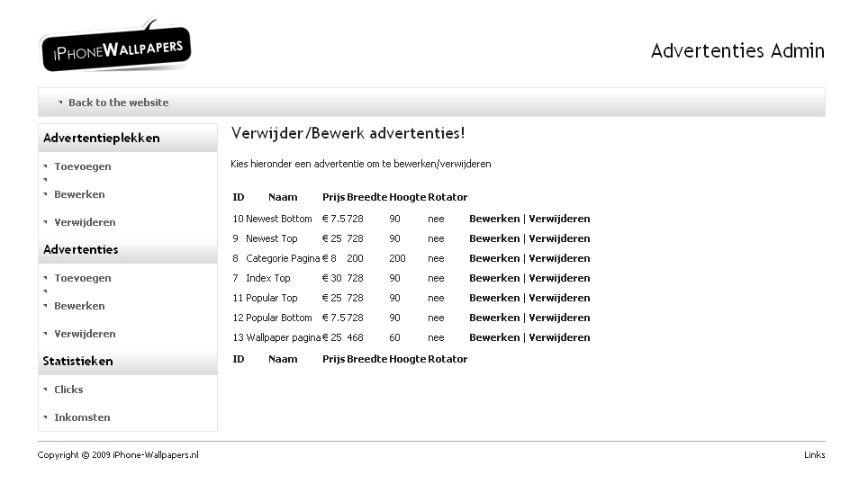Image resolution: width=868 pixels, height=493 pixels.
Task: Click Verwijderen for Categorie Pagina
Action: (x=559, y=258)
